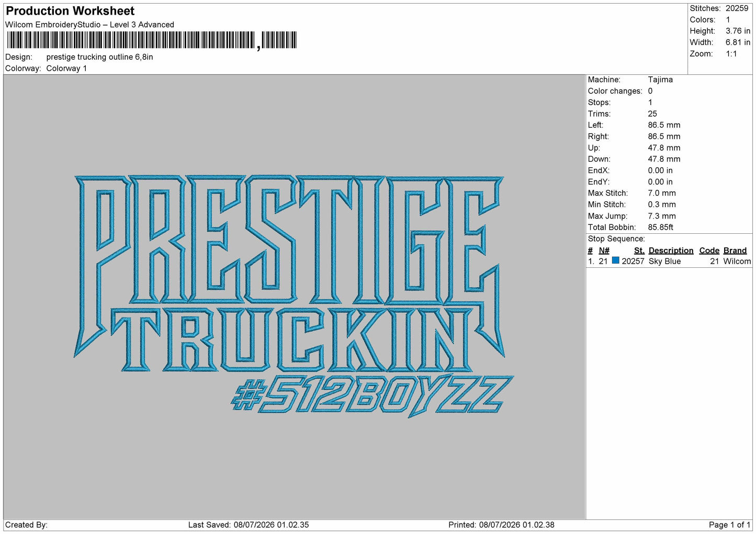Click the 'Last Saved: 08/07/2026 01.02.35' text
The image size is (756, 534).
coord(249,525)
